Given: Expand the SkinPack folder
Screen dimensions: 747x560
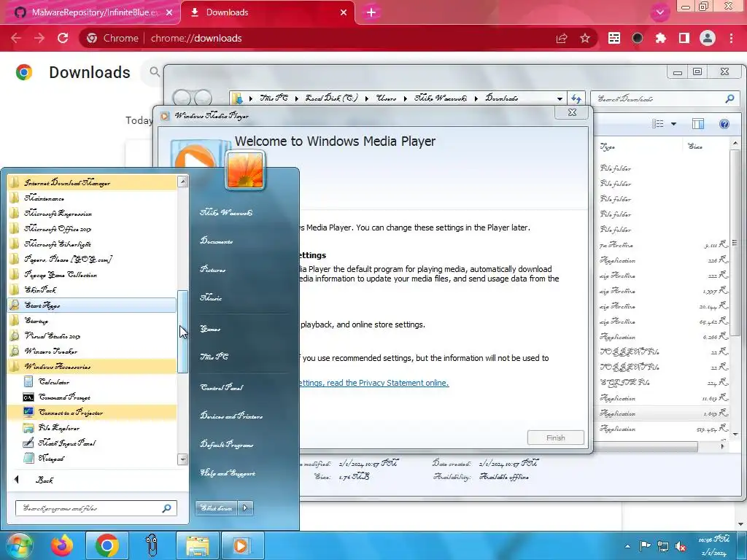Looking at the screenshot, I should (x=92, y=290).
